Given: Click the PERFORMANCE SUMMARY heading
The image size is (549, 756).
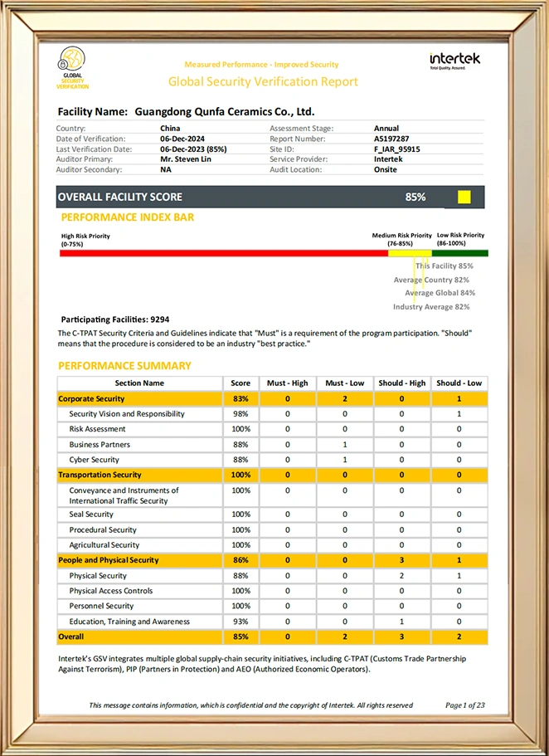Looking at the screenshot, I should coord(124,365).
